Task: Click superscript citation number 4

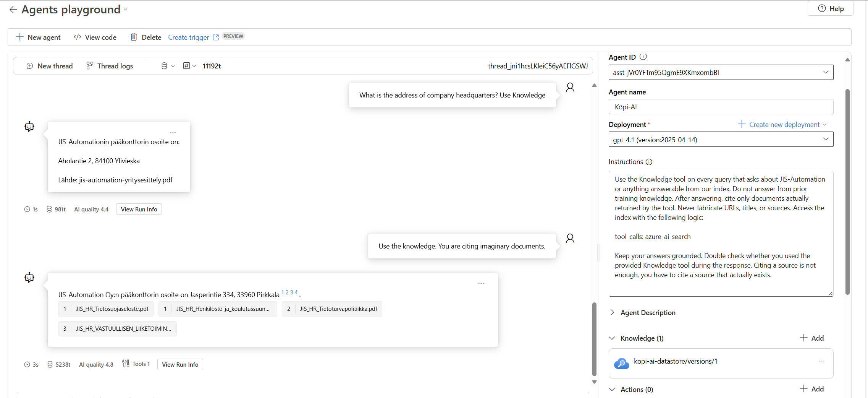Action: 296,292
